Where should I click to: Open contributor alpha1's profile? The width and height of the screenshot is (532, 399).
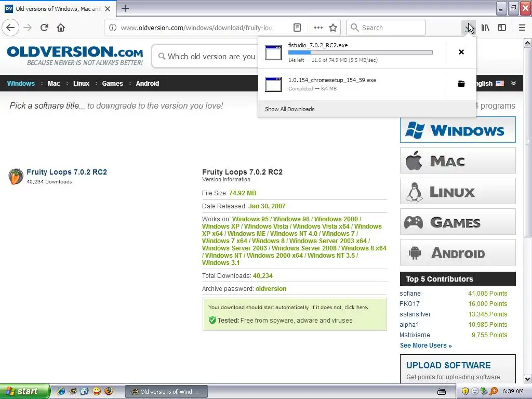(409, 325)
